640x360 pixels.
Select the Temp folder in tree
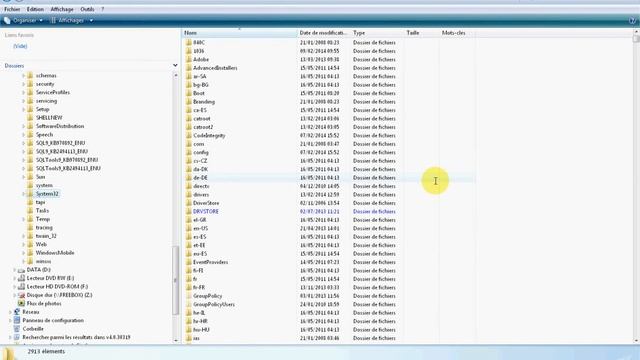[x=42, y=219]
